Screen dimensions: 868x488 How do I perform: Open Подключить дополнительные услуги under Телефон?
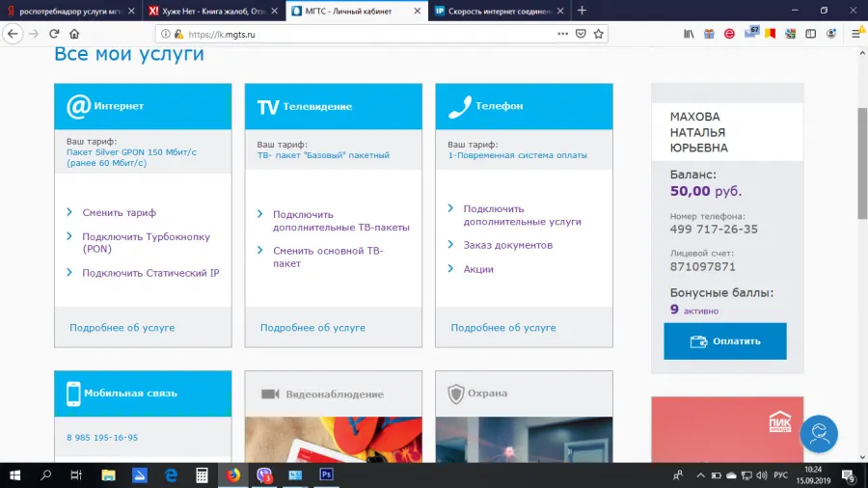coord(522,215)
